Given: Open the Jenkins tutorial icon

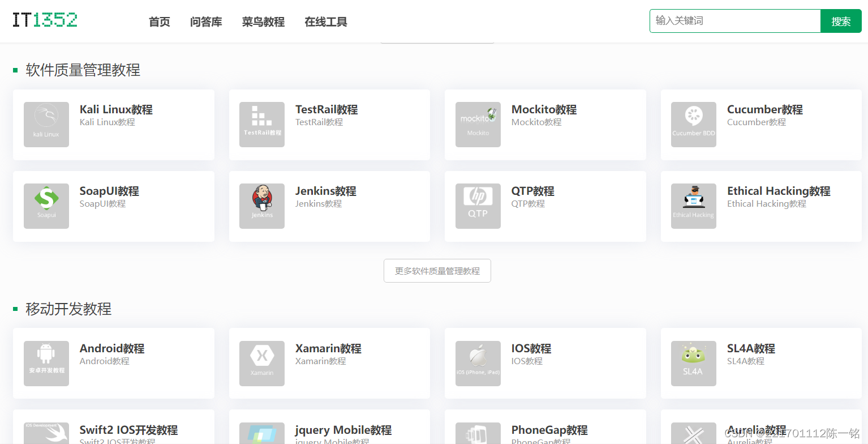Looking at the screenshot, I should coord(262,206).
